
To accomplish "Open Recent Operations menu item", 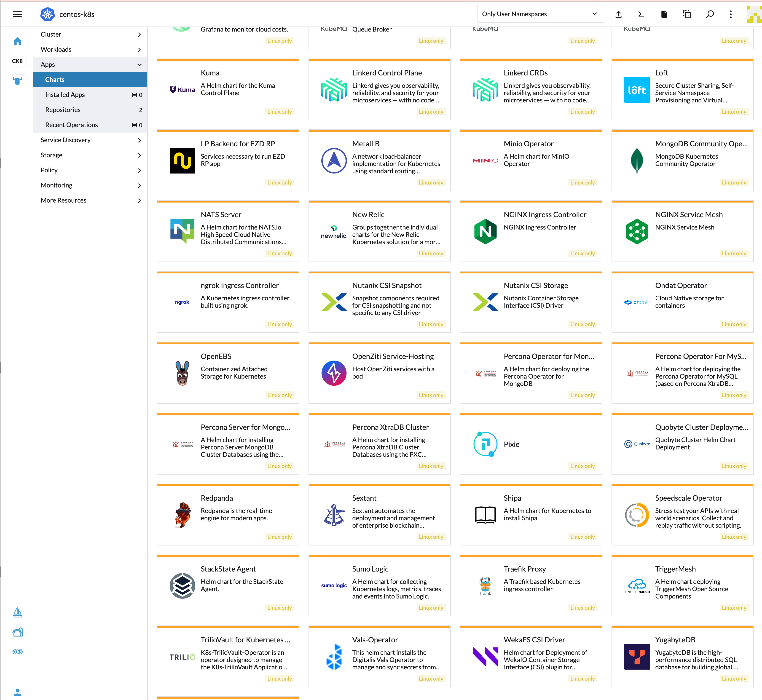I will pyautogui.click(x=90, y=125).
